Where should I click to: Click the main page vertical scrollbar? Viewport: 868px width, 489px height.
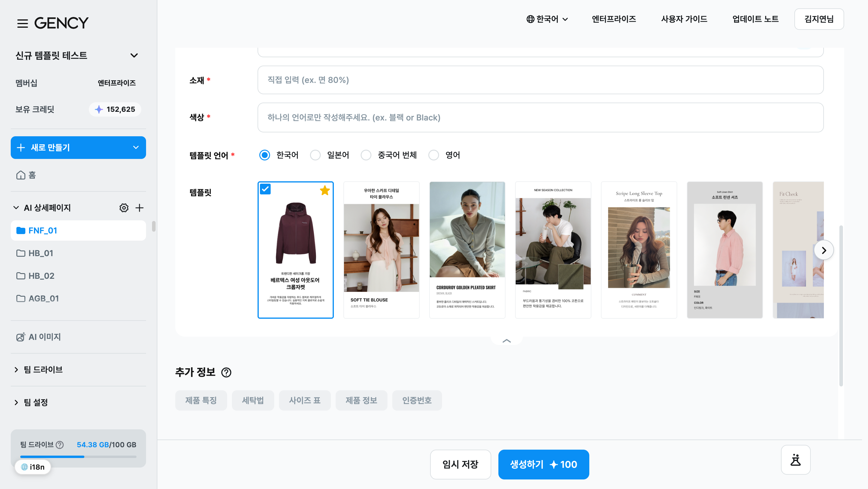[841, 306]
